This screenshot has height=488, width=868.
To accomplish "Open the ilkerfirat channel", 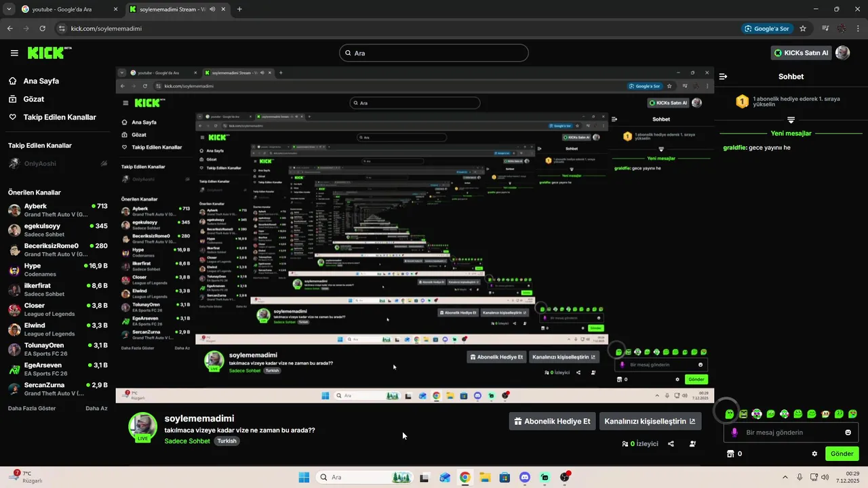I will [58, 289].
